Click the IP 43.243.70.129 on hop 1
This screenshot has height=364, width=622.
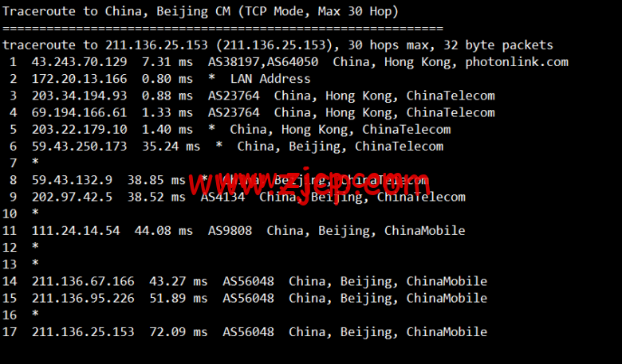pos(79,62)
